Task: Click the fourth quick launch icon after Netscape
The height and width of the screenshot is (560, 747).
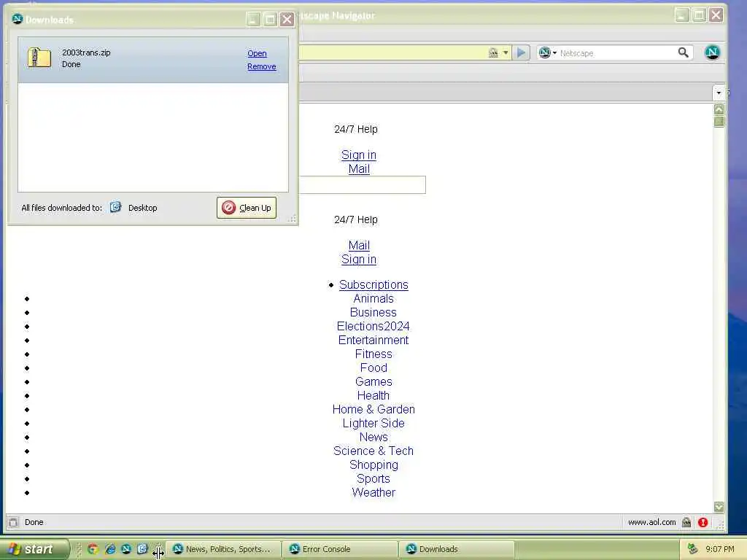Action: [142, 549]
